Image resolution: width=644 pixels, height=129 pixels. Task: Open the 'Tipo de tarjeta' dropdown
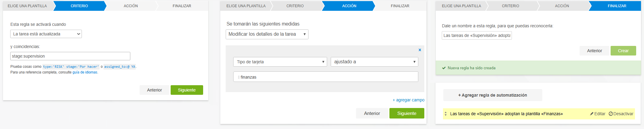click(x=280, y=62)
